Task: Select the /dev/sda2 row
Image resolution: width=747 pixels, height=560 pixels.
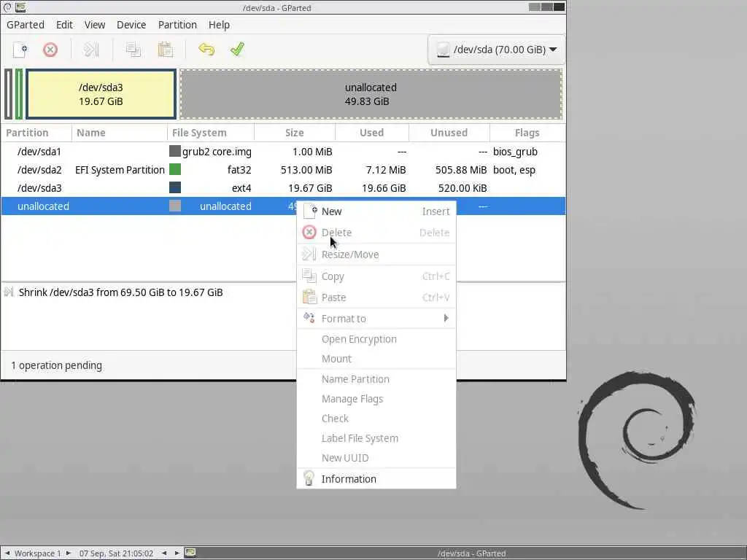Action: 283,169
